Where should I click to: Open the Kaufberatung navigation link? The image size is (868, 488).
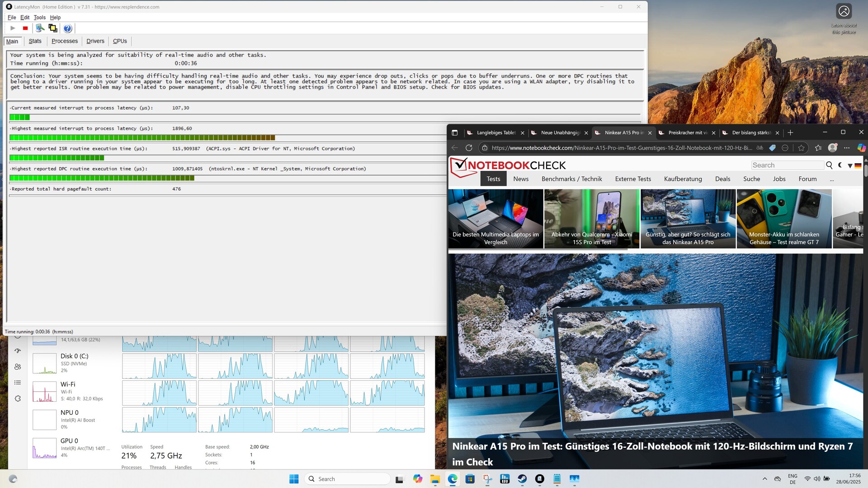pyautogui.click(x=683, y=179)
